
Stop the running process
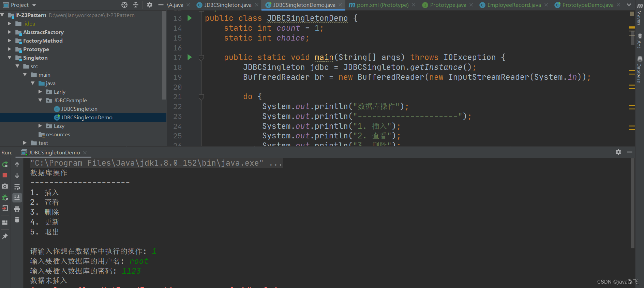5,175
